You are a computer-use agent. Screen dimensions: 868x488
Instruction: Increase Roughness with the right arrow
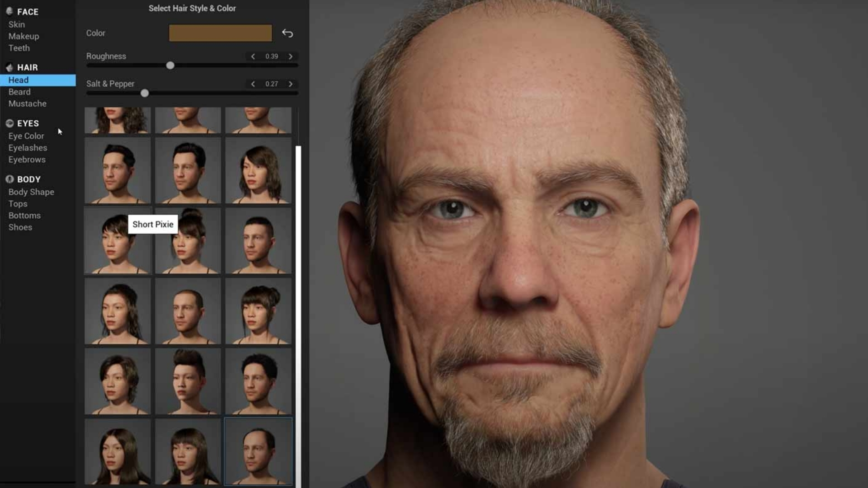291,56
